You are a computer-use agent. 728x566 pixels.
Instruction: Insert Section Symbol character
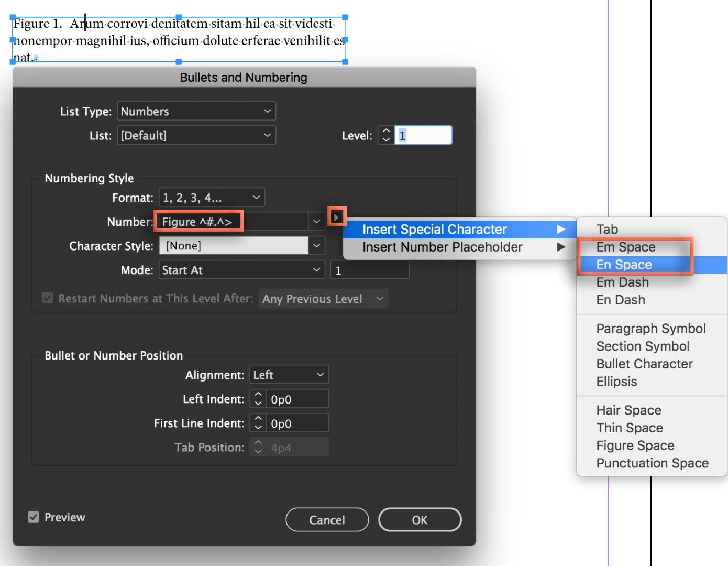click(652, 346)
